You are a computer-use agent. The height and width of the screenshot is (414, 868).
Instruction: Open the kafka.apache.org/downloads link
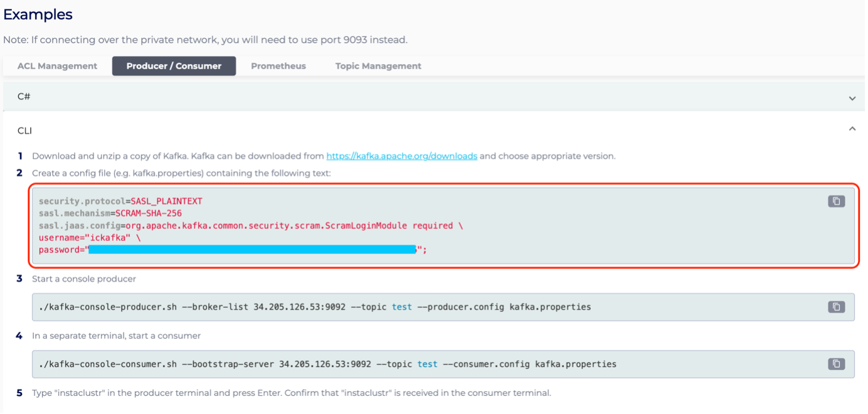pos(402,156)
